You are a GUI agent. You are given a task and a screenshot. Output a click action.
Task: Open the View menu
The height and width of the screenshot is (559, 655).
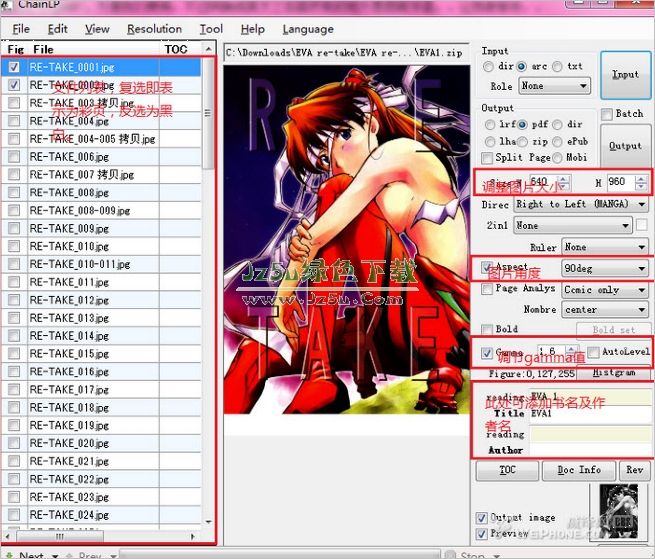(x=97, y=29)
